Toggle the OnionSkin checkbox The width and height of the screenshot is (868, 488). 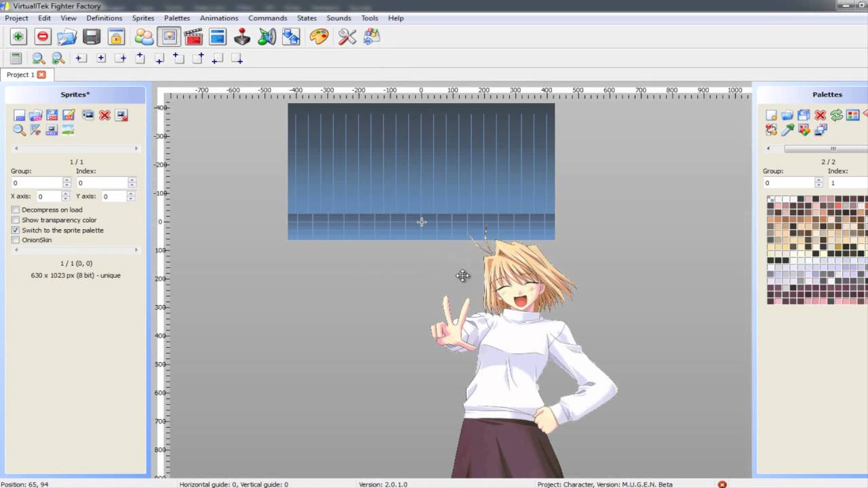(x=16, y=240)
